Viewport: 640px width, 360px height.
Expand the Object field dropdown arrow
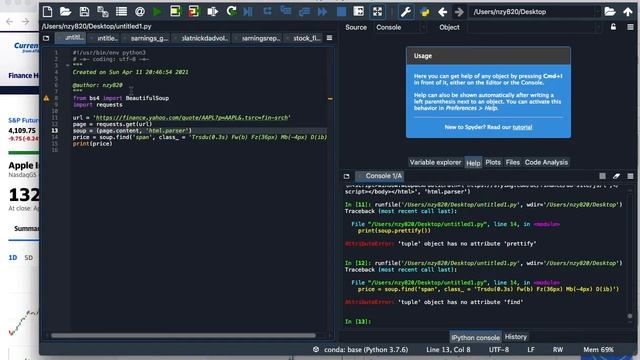pos(598,27)
